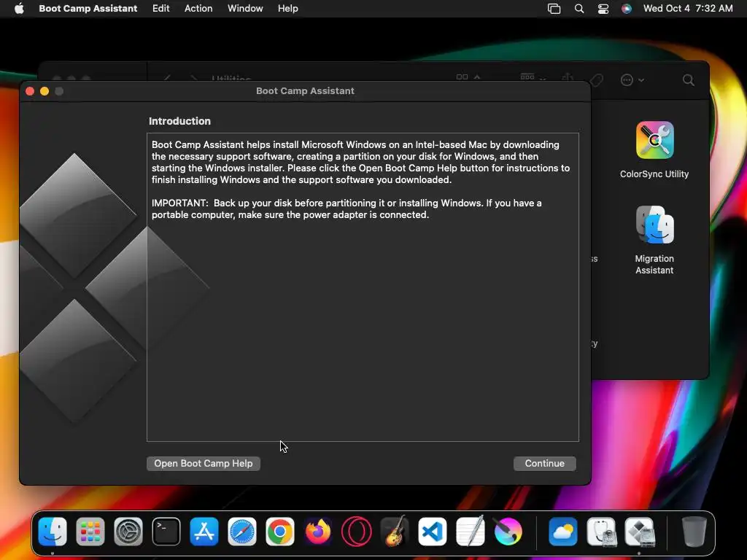Click the Introduction heading
Image resolution: width=747 pixels, height=560 pixels.
coord(179,121)
